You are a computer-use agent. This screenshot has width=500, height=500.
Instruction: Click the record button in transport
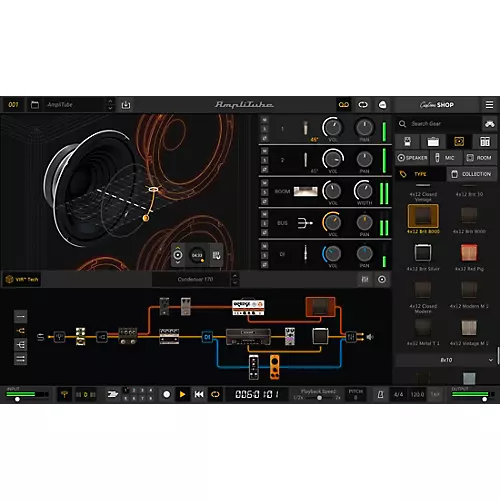pos(167,395)
